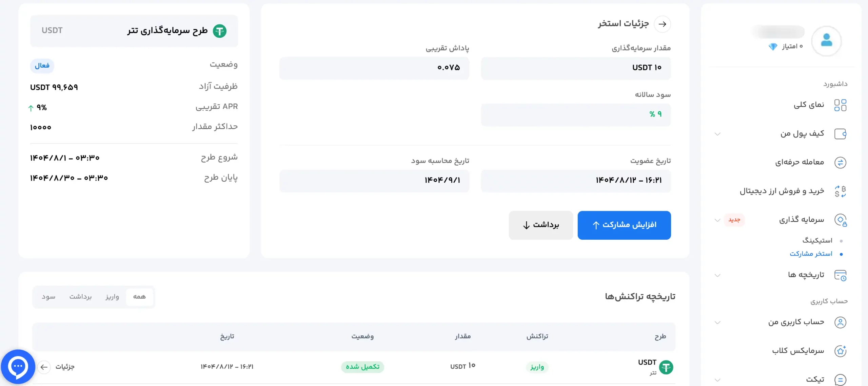This screenshot has height=386, width=868.
Task: Expand the حساب کاربری من section chevron
Action: coord(718,322)
